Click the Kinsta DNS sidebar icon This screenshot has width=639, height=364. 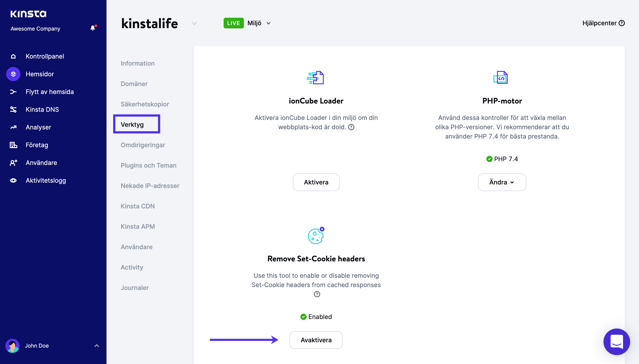(13, 110)
